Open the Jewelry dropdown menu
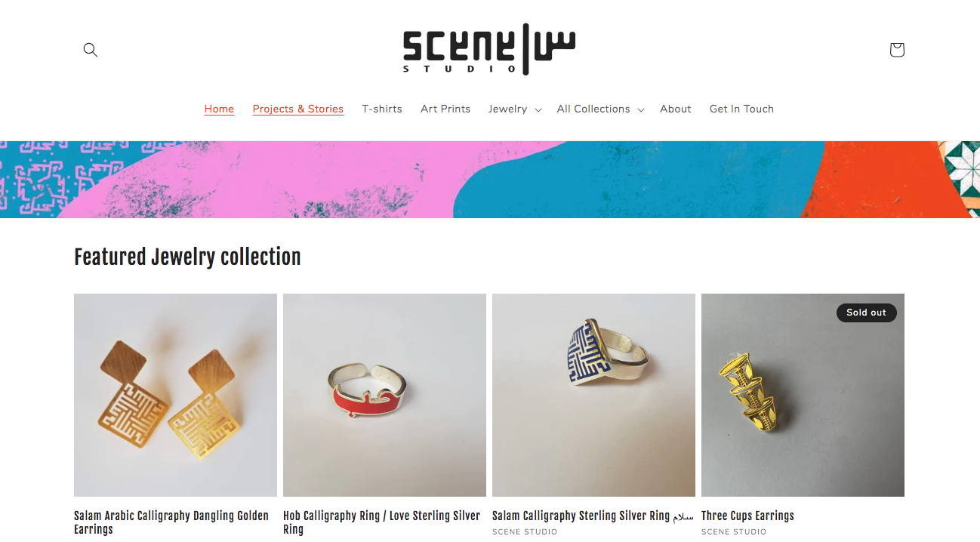This screenshot has height=542, width=980. pos(515,109)
